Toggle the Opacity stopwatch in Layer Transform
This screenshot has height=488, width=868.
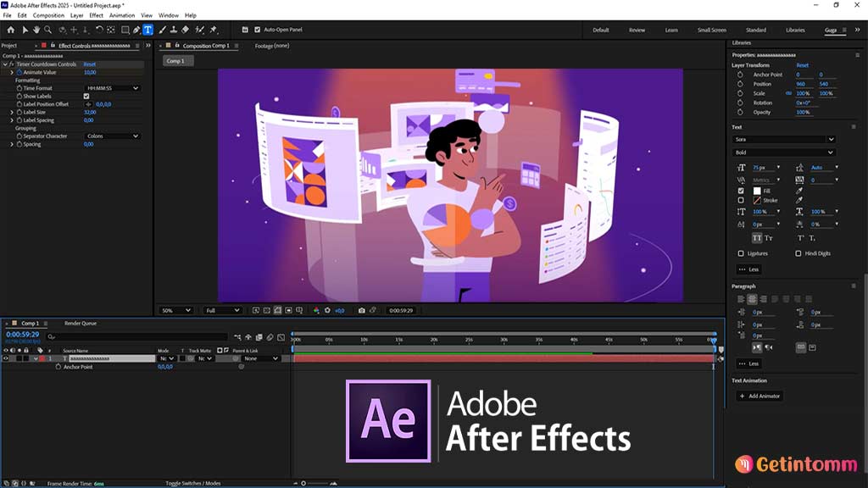pos(740,113)
